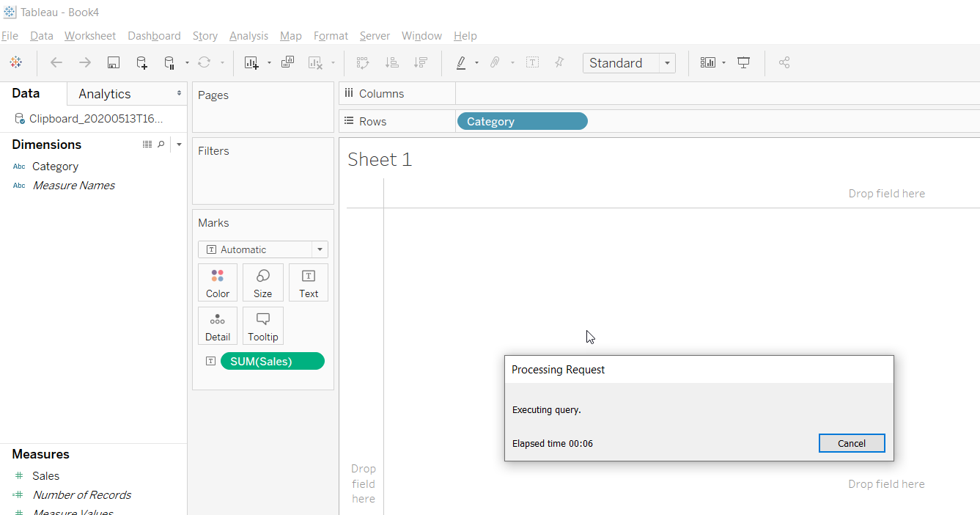Open dropdown arrow beside Show/Hide Cards

point(723,63)
